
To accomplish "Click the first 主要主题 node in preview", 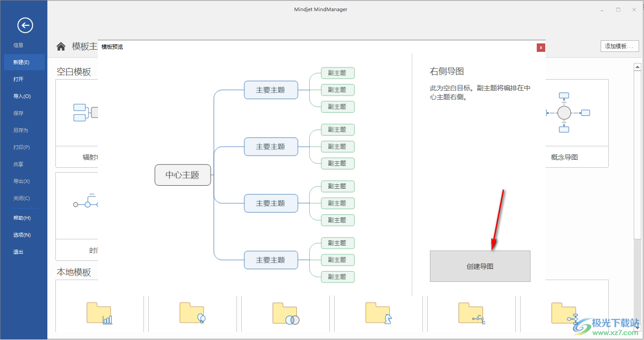I will coord(271,90).
